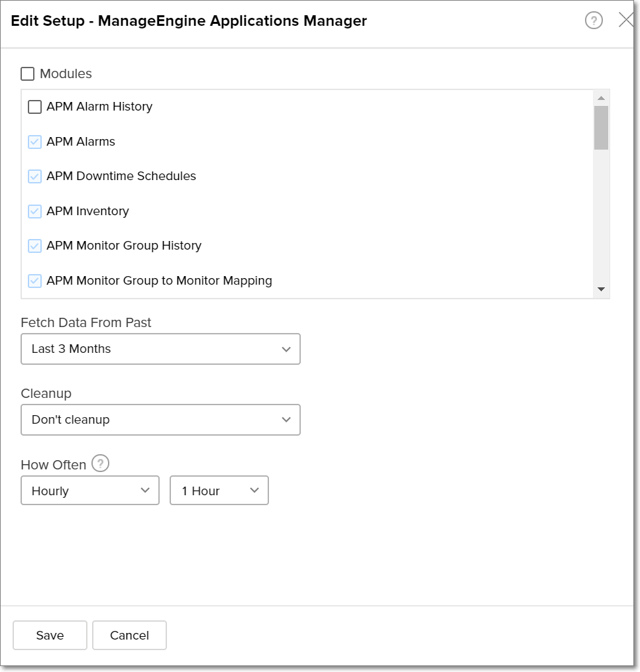Expand the Cleanup dropdown

[160, 420]
